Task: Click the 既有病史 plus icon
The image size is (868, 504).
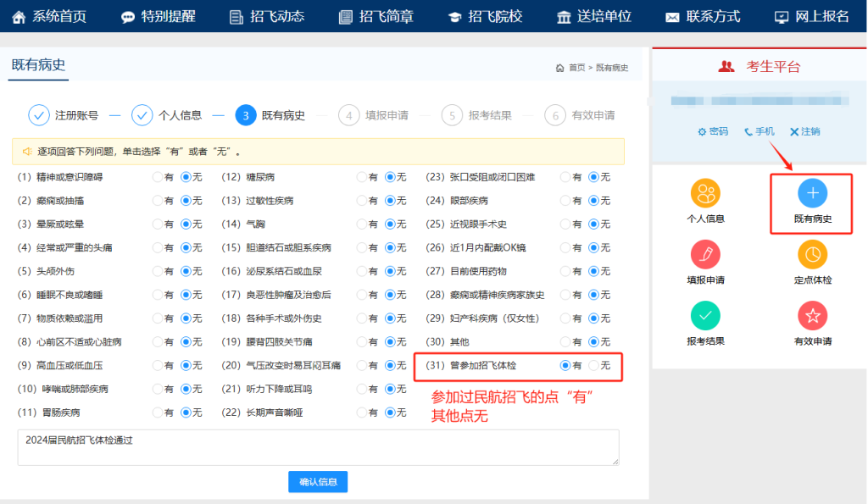Action: click(x=812, y=194)
